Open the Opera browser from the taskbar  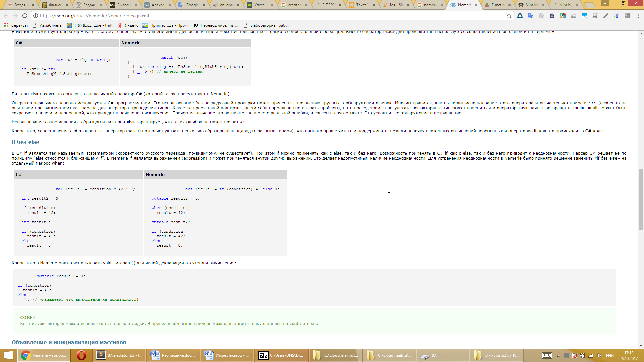coord(81,355)
